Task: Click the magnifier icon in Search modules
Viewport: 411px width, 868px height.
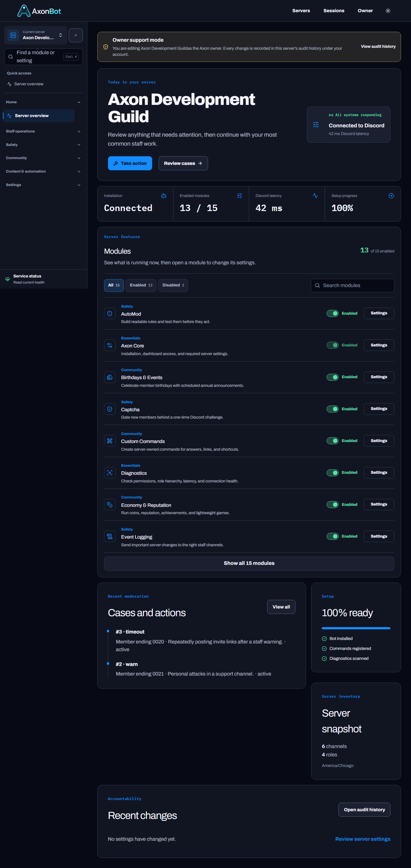Action: point(317,285)
